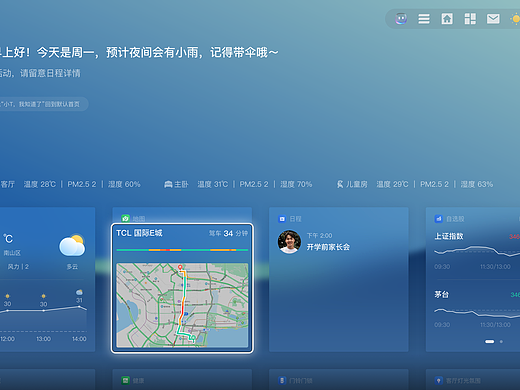Image resolution: width=520 pixels, height=390 pixels.
Task: Click the 驾车 34 分钟 drive time
Action: [228, 233]
